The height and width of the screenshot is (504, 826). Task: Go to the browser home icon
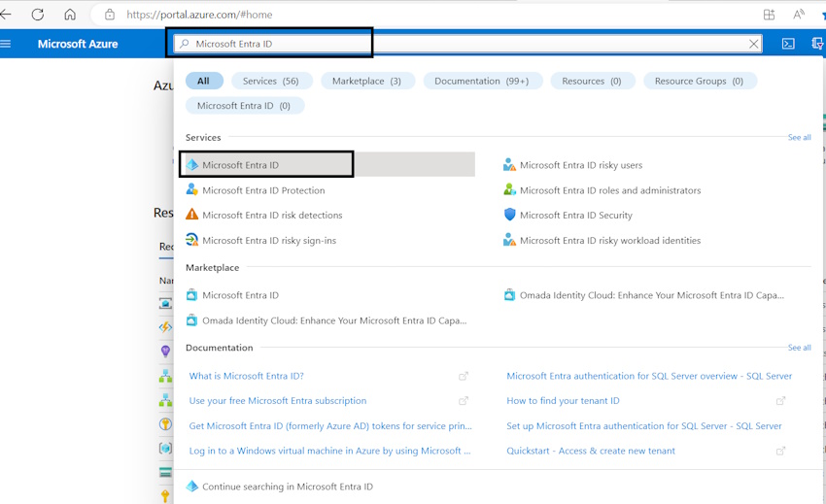point(70,15)
